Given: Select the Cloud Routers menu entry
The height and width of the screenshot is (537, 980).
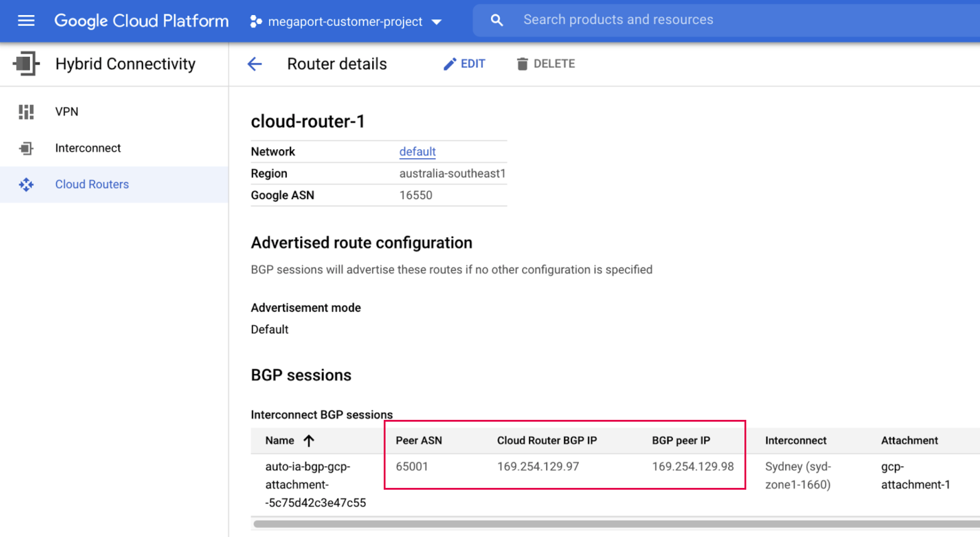Looking at the screenshot, I should (x=92, y=184).
